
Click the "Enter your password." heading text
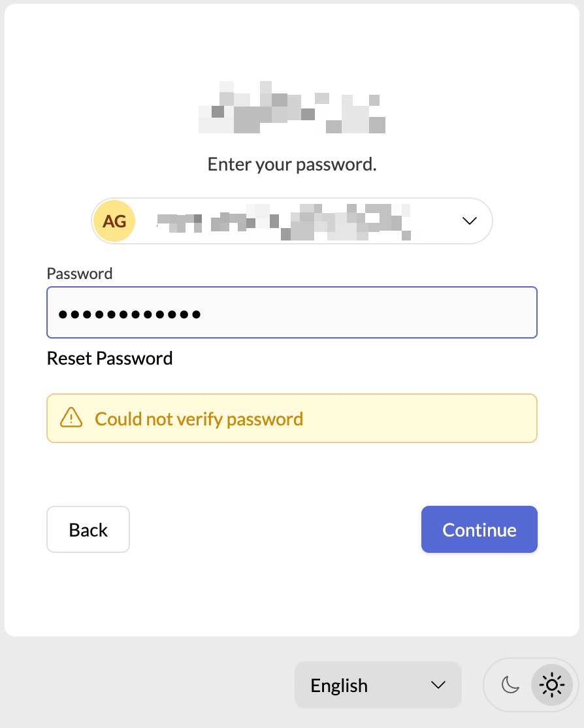[292, 165]
